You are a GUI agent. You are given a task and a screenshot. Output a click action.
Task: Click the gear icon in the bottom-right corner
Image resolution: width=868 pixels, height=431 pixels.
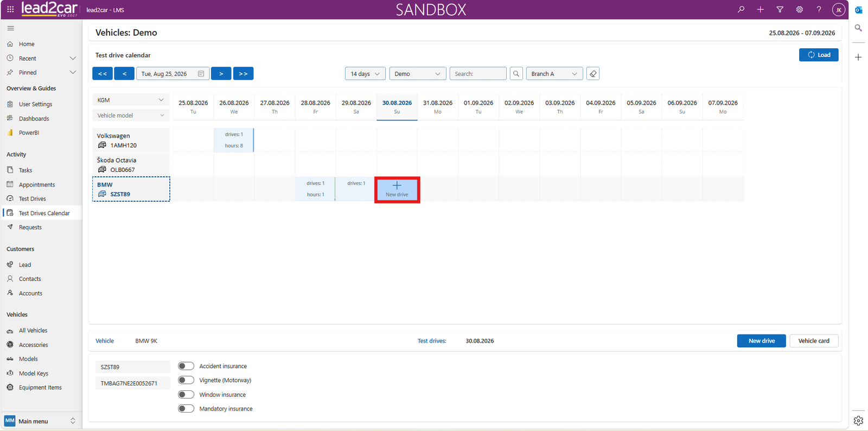(858, 420)
